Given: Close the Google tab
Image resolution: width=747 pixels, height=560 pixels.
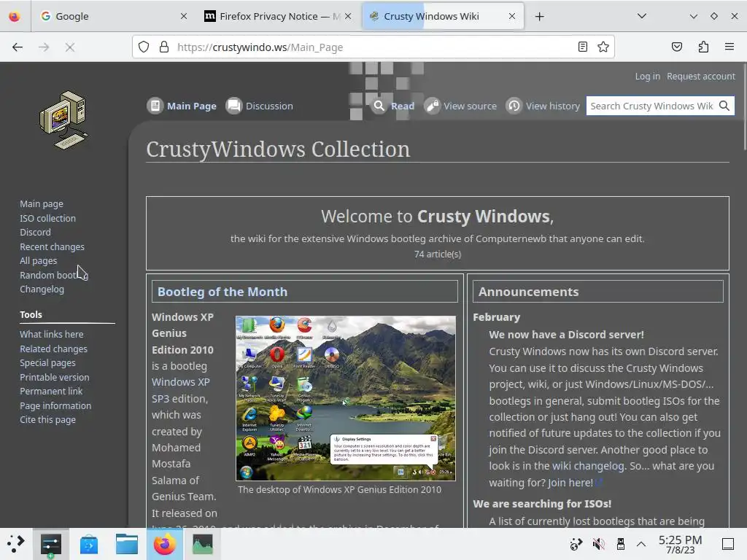Looking at the screenshot, I should click(183, 16).
